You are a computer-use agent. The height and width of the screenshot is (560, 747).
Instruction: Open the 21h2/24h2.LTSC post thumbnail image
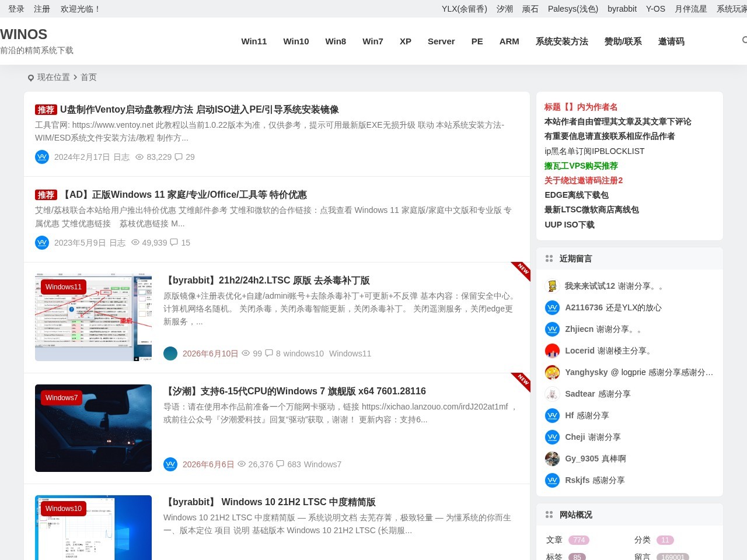pyautogui.click(x=93, y=317)
